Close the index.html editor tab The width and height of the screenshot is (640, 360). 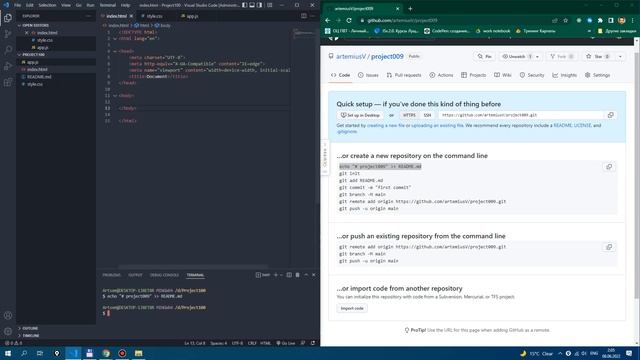(x=131, y=16)
